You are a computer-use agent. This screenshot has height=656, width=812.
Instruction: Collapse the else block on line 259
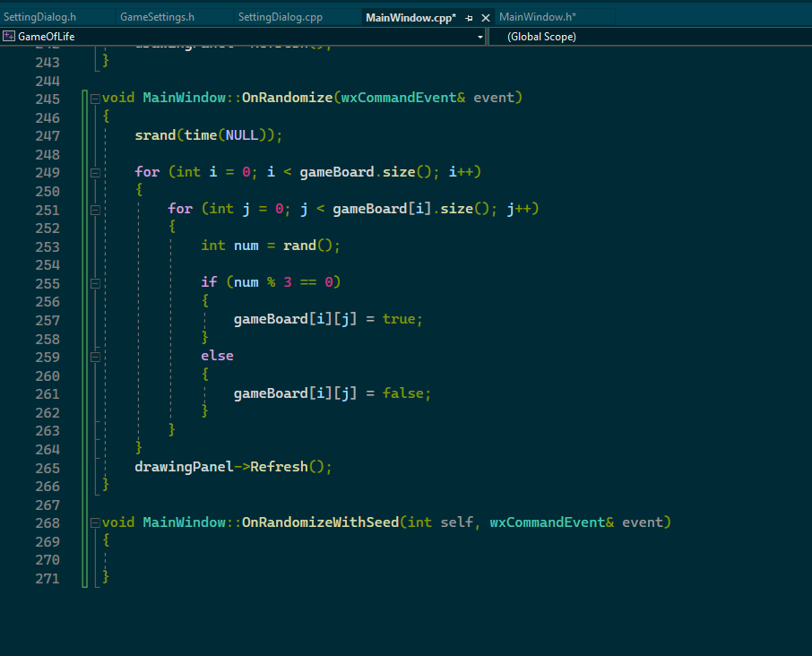coord(96,355)
